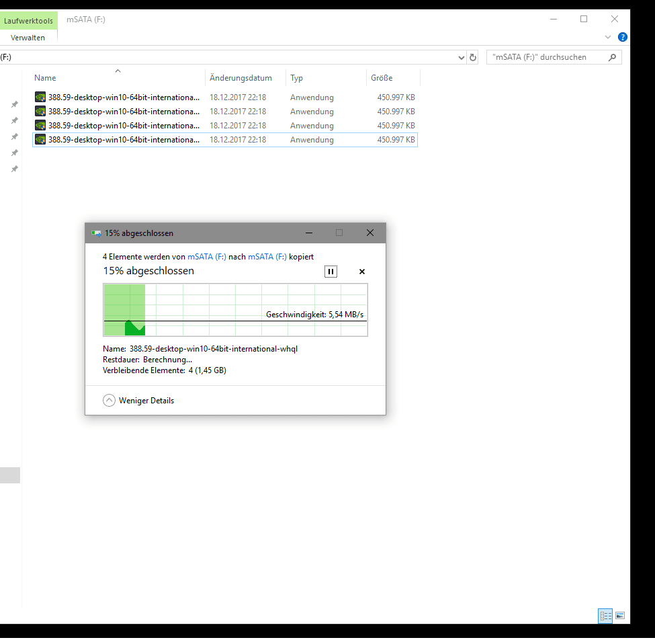Viewport: 655px width, 644px height.
Task: Close the copy progress dialog window
Action: coord(370,233)
